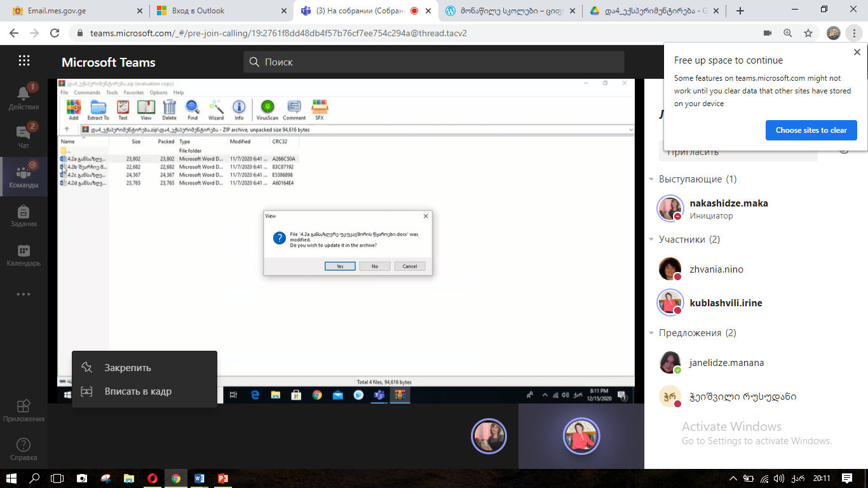Bookmark this page star icon
The height and width of the screenshot is (488, 868).
pyautogui.click(x=808, y=33)
